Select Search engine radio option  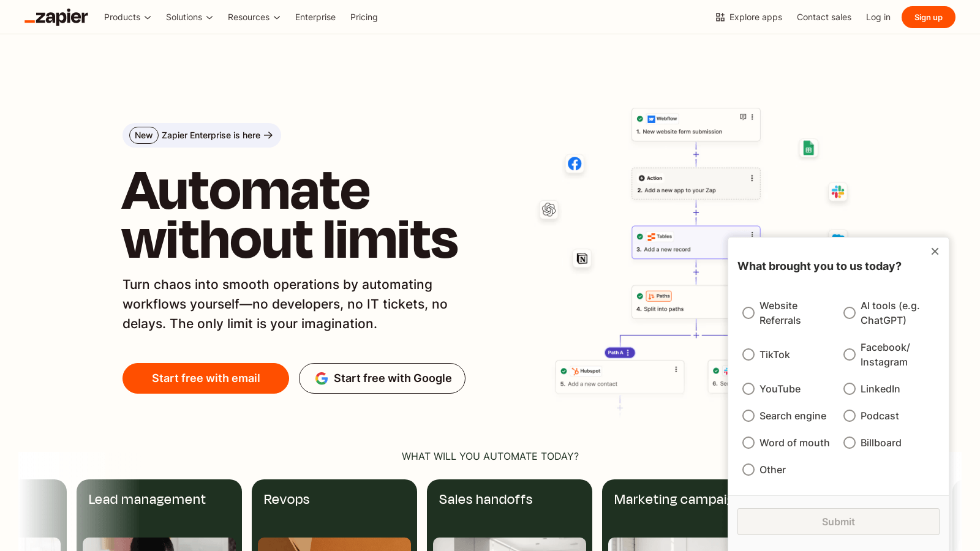(x=748, y=416)
